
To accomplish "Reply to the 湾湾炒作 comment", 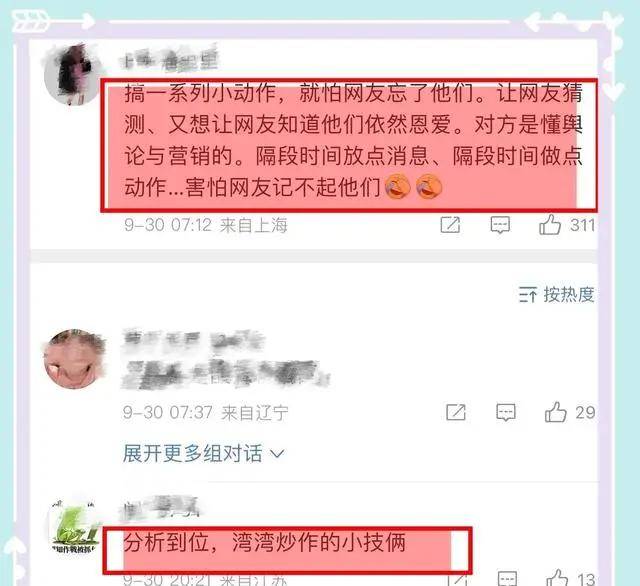I will 507,579.
